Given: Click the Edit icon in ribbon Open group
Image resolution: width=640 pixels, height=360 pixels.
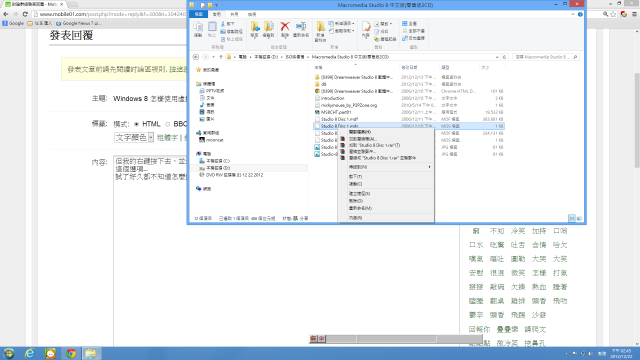Looking at the screenshot, I should click(376, 31).
